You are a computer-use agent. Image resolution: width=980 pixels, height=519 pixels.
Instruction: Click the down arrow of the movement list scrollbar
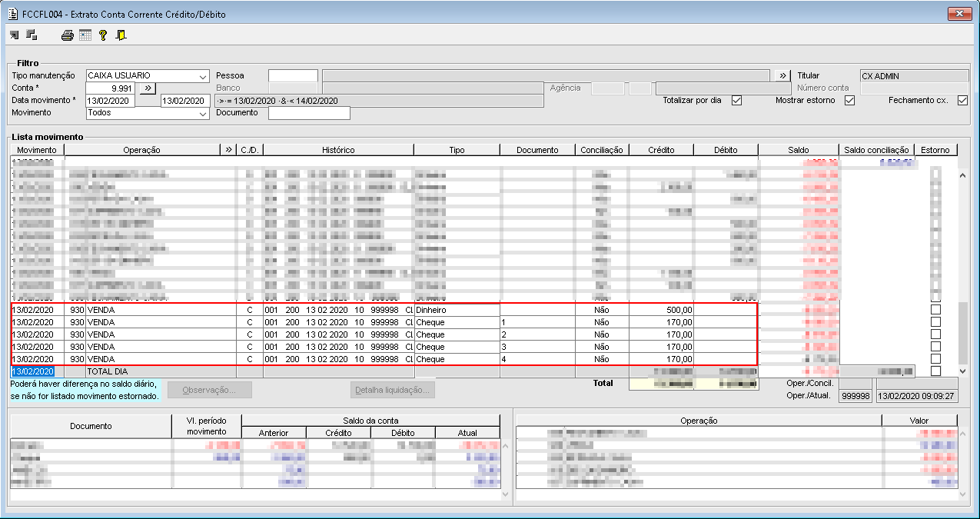coord(964,371)
